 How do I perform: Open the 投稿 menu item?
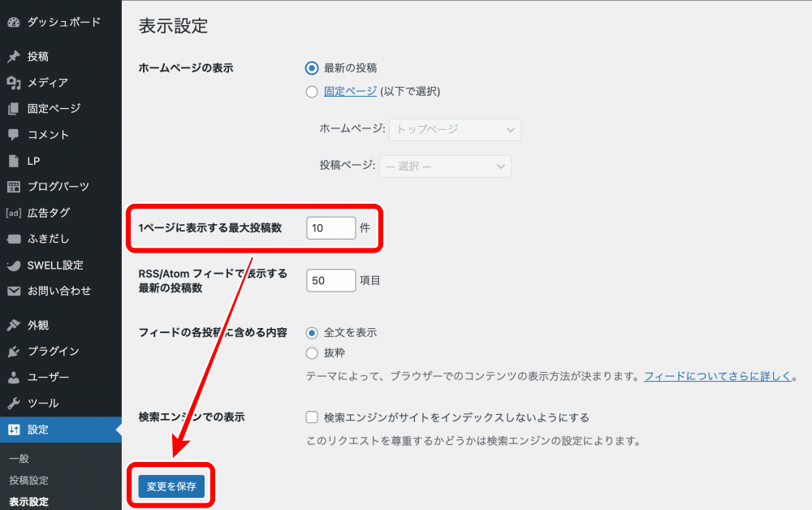tap(38, 56)
